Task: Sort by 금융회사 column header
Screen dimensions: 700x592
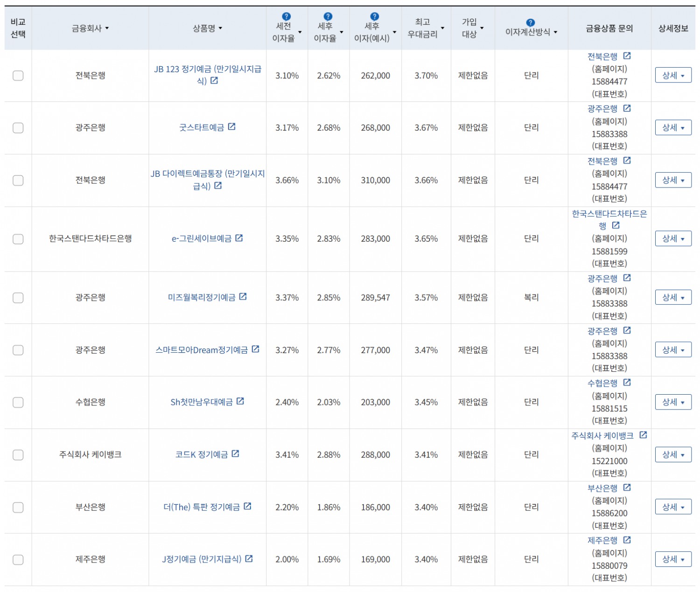Action: (x=90, y=28)
